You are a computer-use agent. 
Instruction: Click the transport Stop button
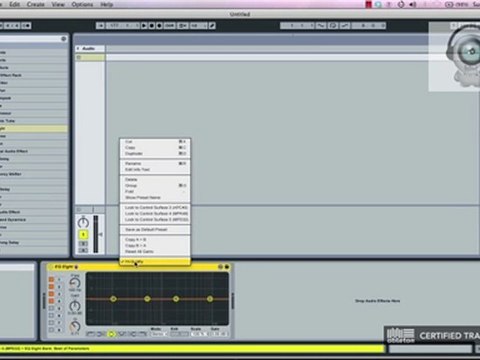tap(152, 26)
